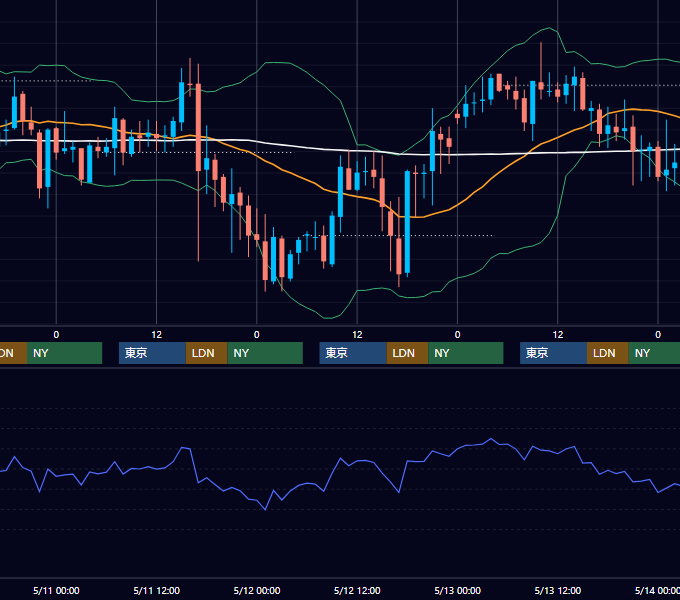Click the hour label 0 at 5/14 midnight

pyautogui.click(x=658, y=335)
